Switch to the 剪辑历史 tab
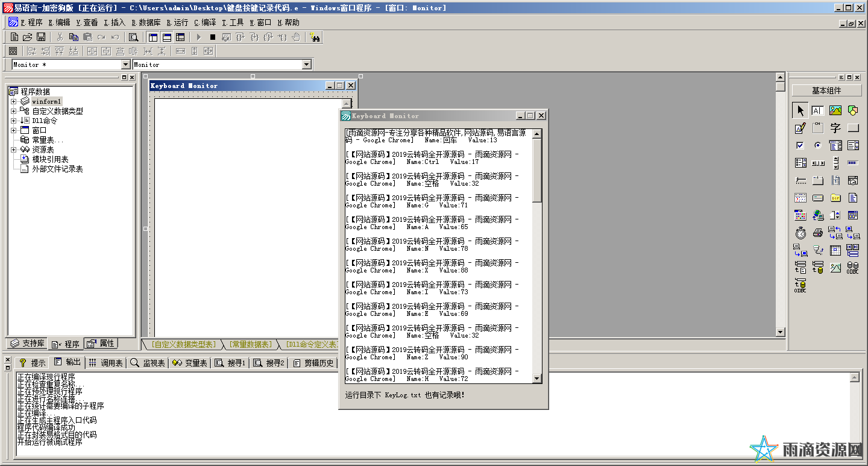Screen dimensions: 868x466 click(x=313, y=363)
